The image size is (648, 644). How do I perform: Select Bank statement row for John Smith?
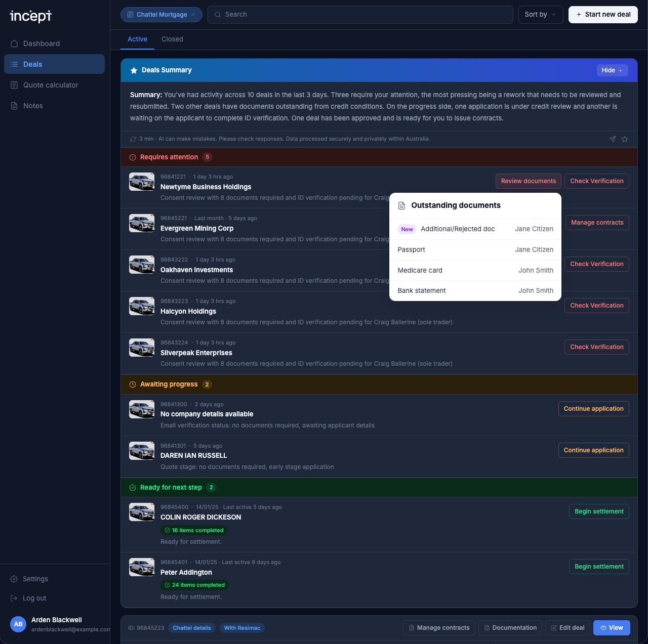(x=475, y=291)
